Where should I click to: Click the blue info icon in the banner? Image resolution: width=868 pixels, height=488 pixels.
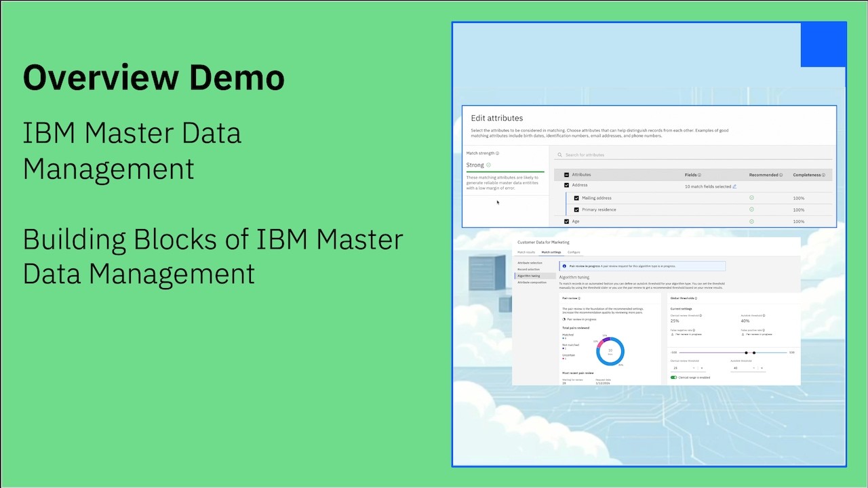[x=564, y=266]
